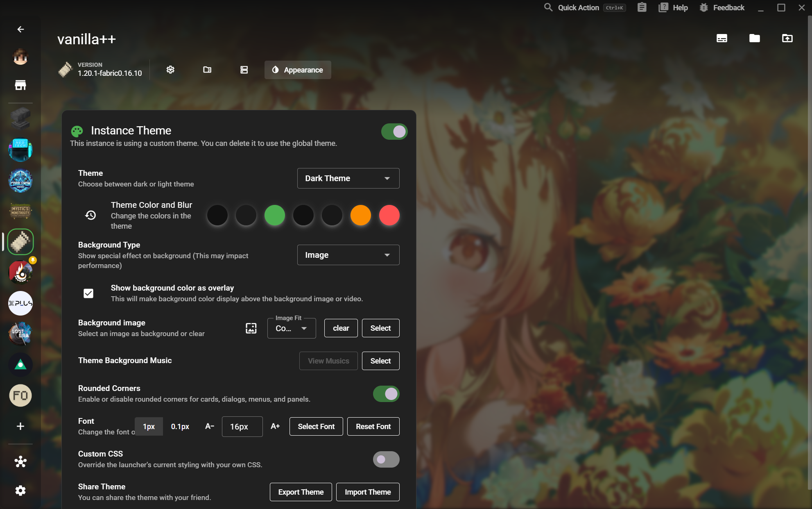Open the instance folder-settings tab
The height and width of the screenshot is (509, 812).
pos(207,70)
